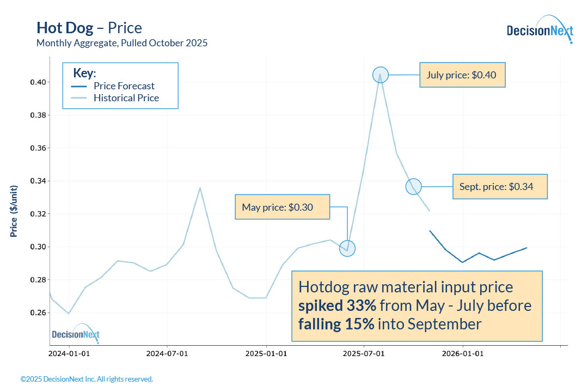Viewport: 588px width, 392px height.
Task: Click the 2026-01-01 x-axis tick label
Action: point(463,353)
